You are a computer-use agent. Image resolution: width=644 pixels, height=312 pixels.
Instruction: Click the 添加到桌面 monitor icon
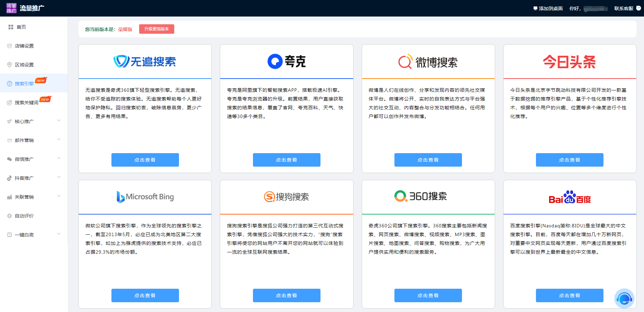(x=535, y=8)
